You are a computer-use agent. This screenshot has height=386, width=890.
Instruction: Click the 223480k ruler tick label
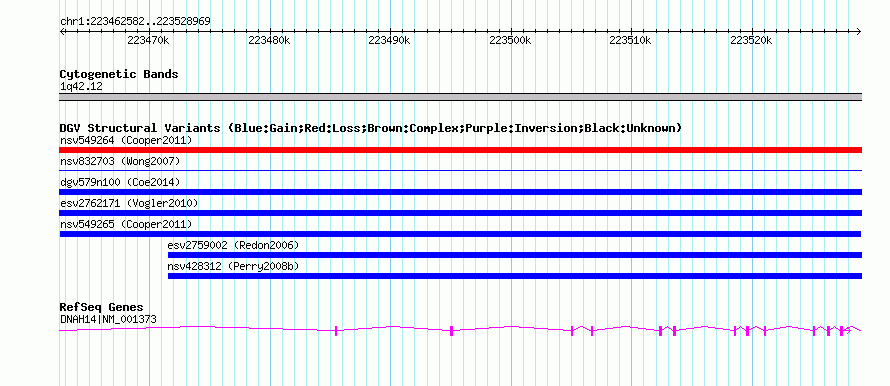(269, 41)
